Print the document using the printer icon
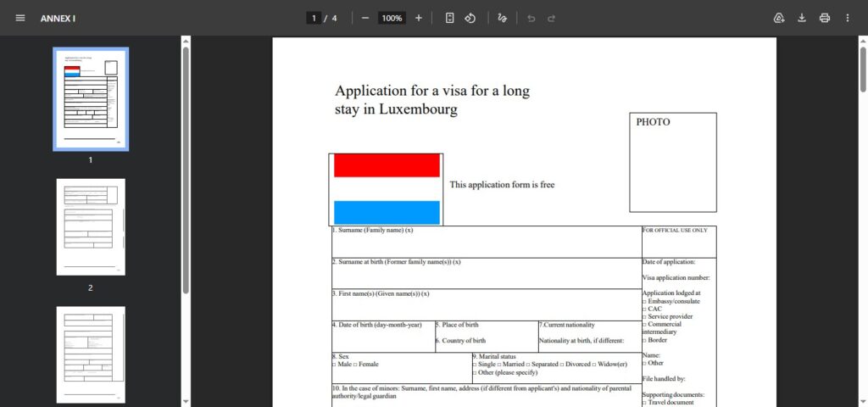This screenshot has width=868, height=407. coord(824,18)
